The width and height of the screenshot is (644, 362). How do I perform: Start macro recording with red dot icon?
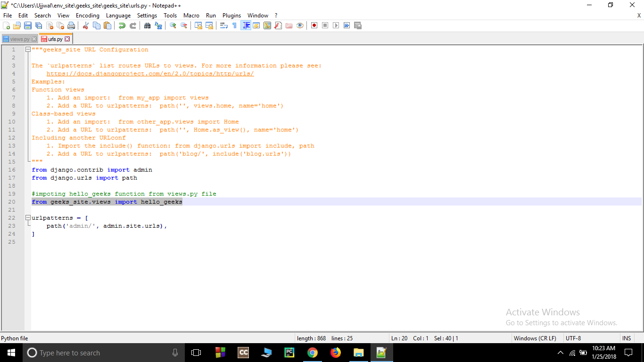click(x=314, y=25)
